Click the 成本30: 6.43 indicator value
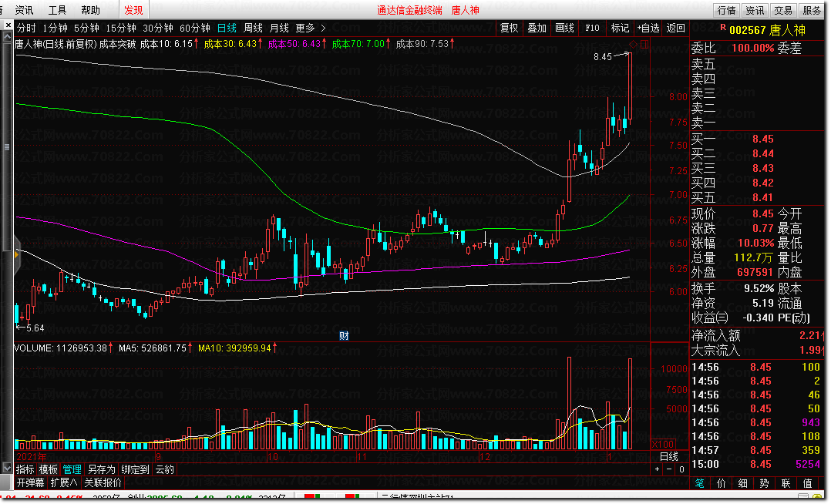The height and width of the screenshot is (504, 831). point(233,44)
